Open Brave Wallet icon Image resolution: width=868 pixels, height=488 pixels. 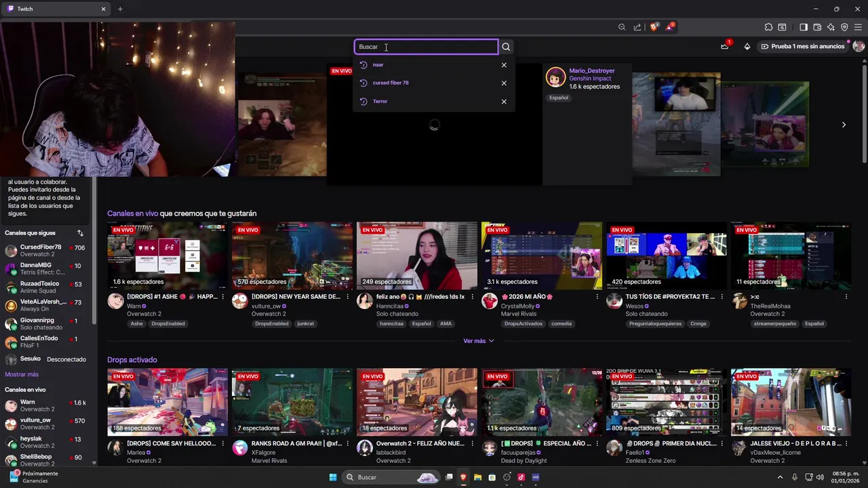(817, 27)
